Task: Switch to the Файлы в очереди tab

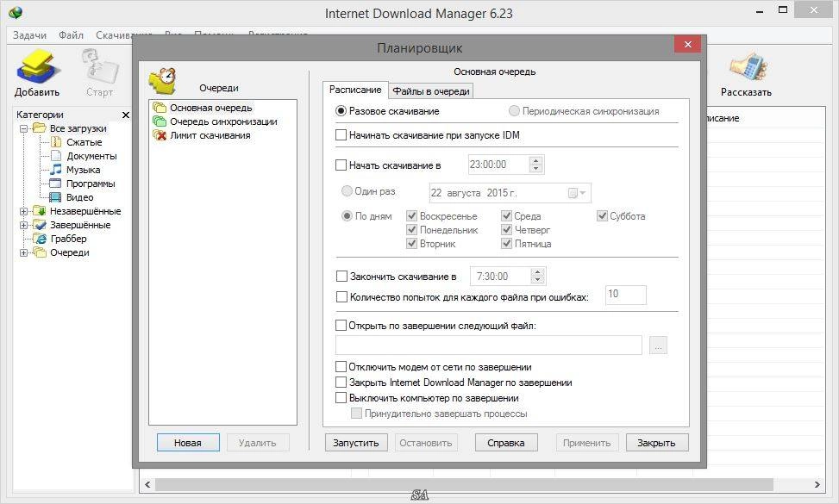Action: pos(431,91)
